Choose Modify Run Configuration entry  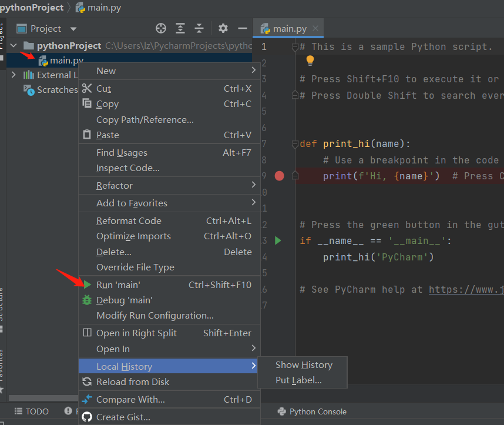(x=169, y=316)
